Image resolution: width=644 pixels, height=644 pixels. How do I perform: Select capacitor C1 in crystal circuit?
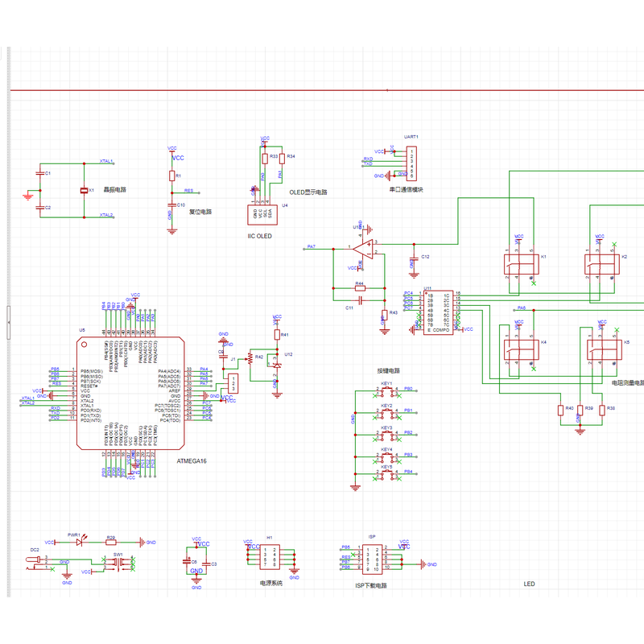click(39, 173)
